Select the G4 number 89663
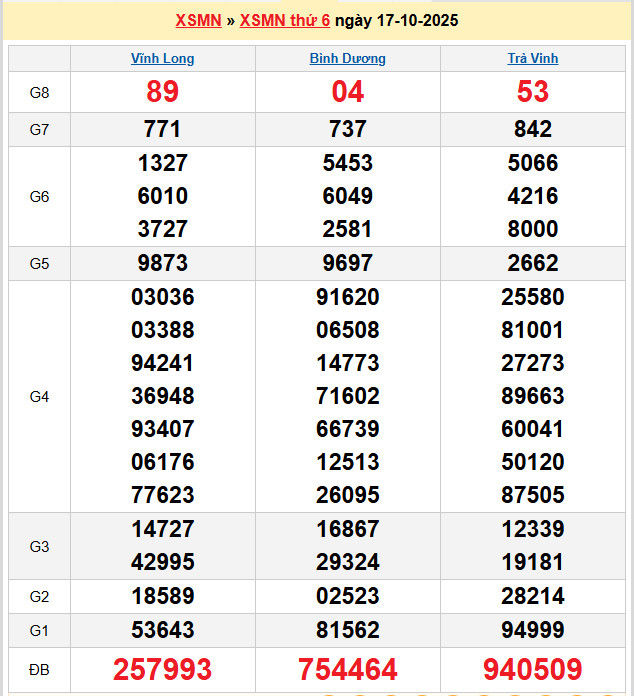The width and height of the screenshot is (634, 696). coord(533,396)
